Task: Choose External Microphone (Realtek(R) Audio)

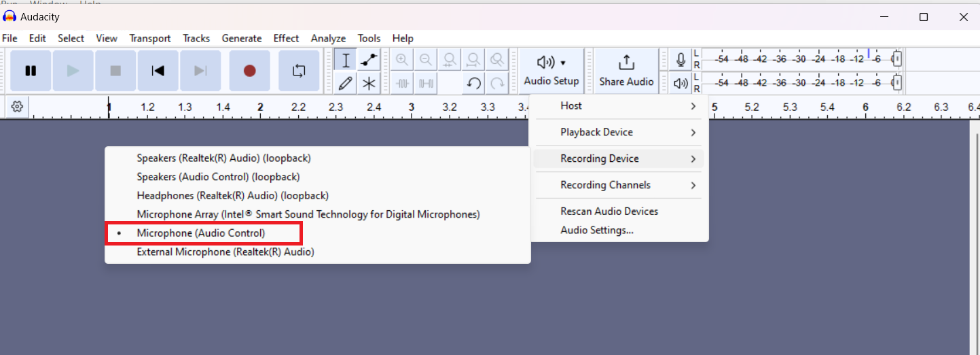Action: coord(225,252)
